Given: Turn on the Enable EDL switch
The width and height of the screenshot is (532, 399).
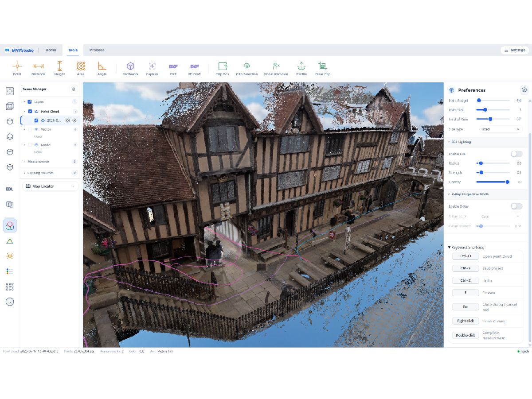Looking at the screenshot, I should pos(516,154).
